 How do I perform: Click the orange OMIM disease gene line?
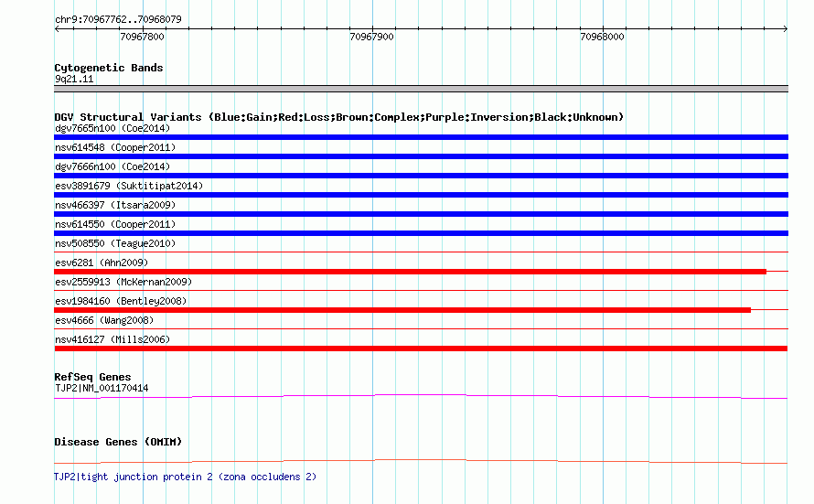tap(421, 461)
